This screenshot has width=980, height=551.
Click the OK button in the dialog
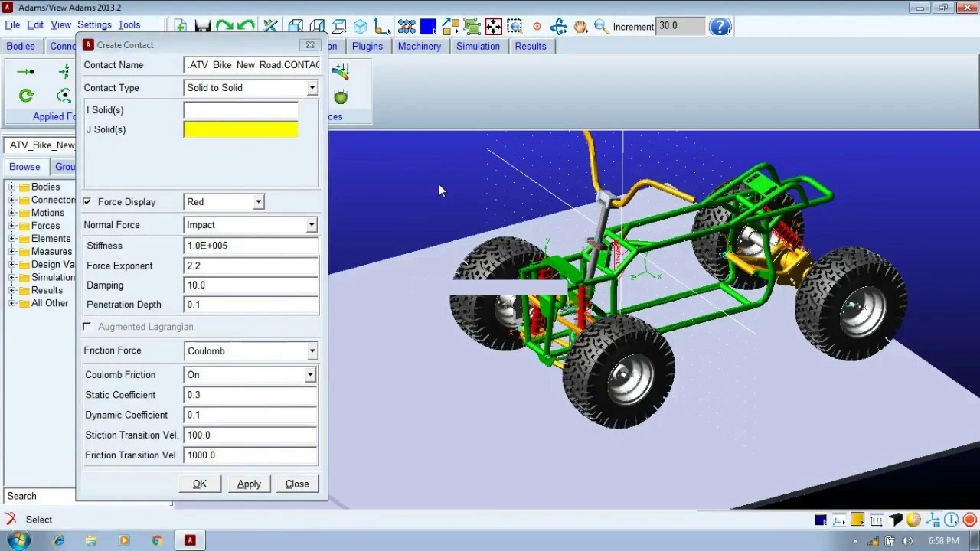tap(200, 484)
